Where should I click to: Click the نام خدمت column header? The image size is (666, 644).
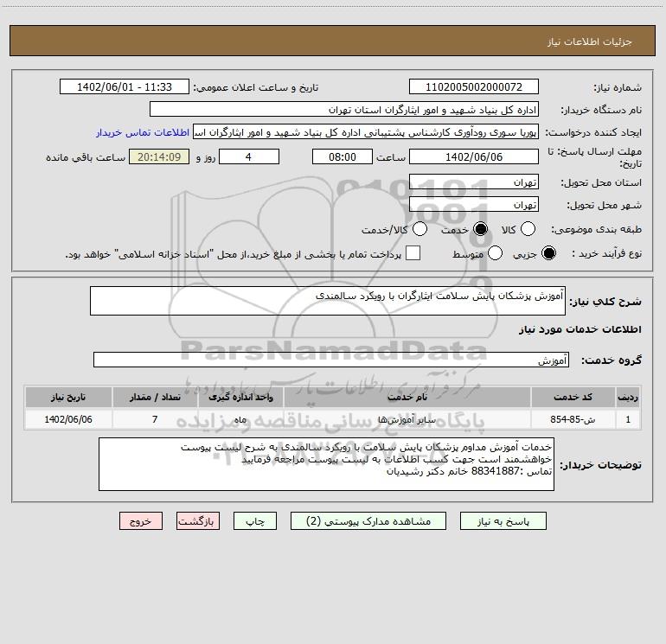407,397
